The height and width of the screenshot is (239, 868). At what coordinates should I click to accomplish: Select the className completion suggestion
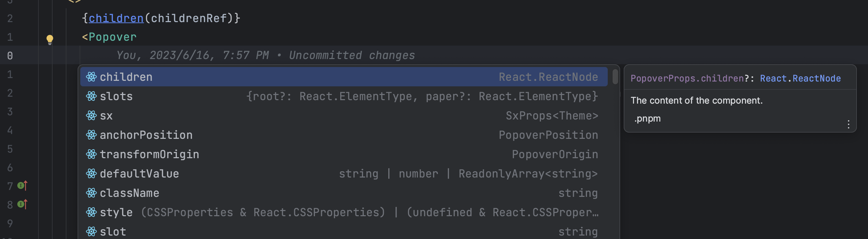[x=129, y=193]
